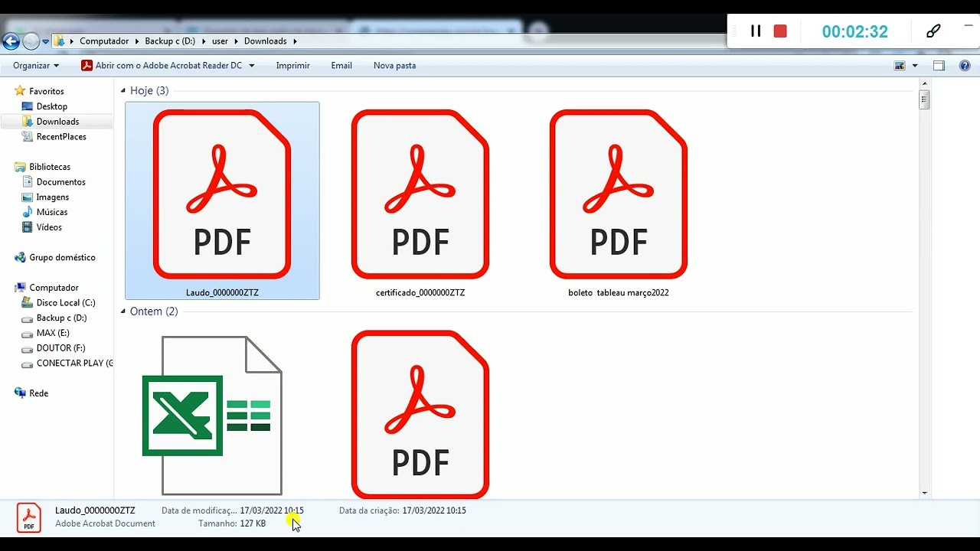Select the Computador breadcrumb in the address bar
Image resolution: width=980 pixels, height=551 pixels.
pyautogui.click(x=104, y=41)
